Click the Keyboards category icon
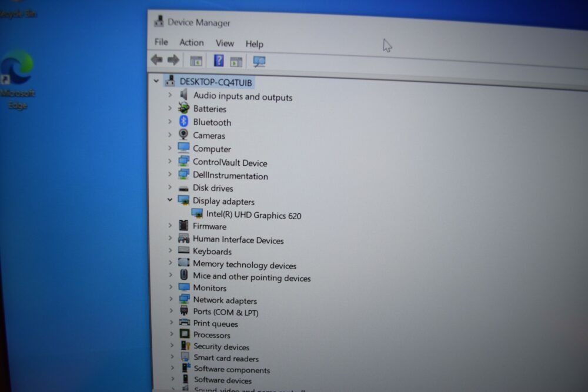588x392 pixels. pos(183,250)
